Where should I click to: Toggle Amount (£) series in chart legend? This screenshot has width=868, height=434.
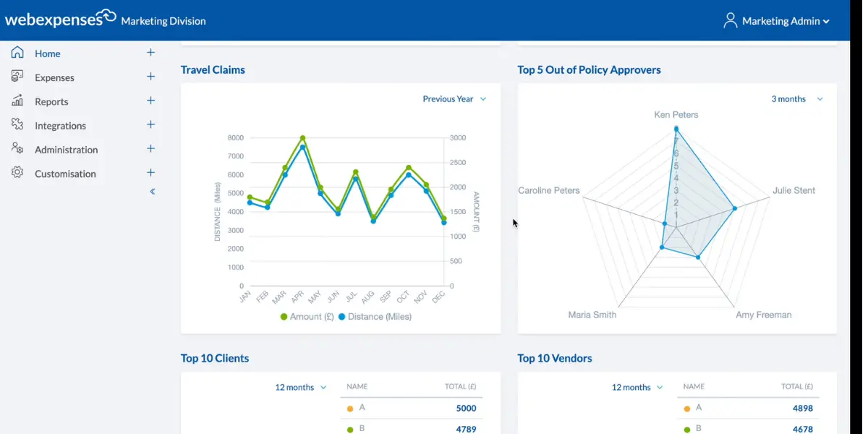click(307, 317)
